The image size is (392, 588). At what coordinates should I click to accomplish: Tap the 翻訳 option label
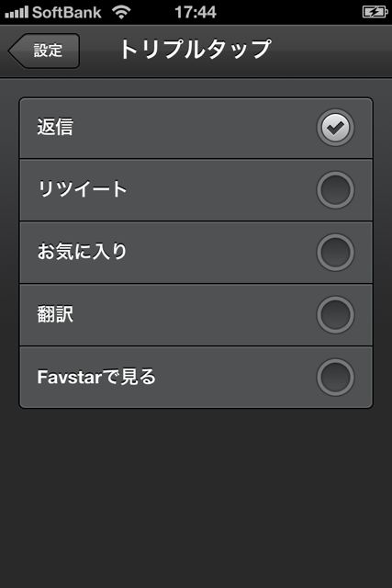[x=55, y=314]
